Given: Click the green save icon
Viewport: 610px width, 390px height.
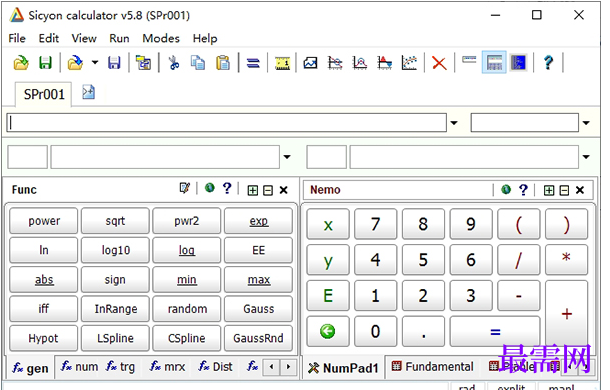Looking at the screenshot, I should 46,63.
